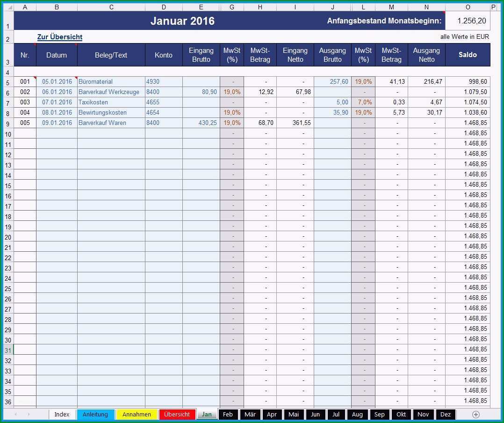Viewport: 504px width, 423px height.
Task: Open the Nov sheet tab
Action: coord(423,414)
